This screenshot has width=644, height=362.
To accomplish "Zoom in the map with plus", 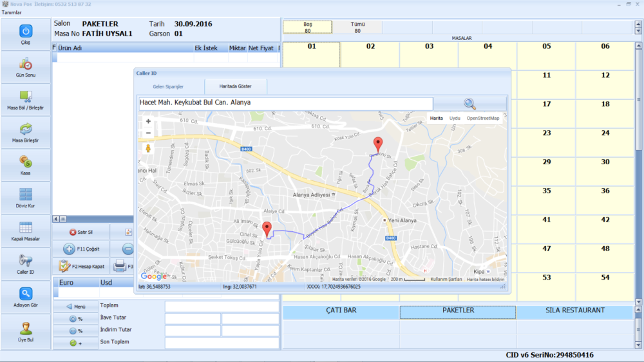I will coord(148,121).
